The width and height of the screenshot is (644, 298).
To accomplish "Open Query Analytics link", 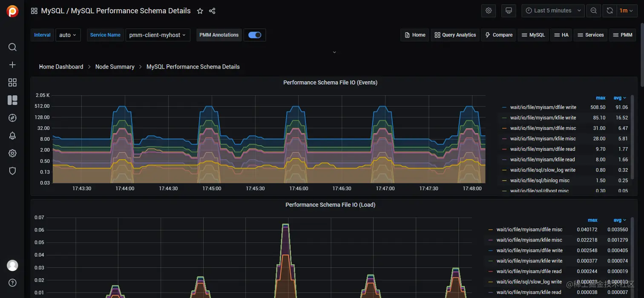I will click(455, 35).
